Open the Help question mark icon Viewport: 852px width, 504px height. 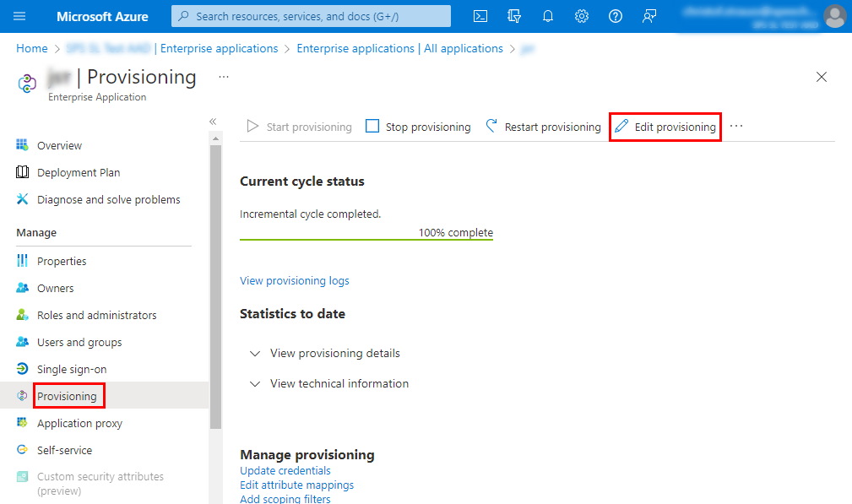(x=615, y=16)
